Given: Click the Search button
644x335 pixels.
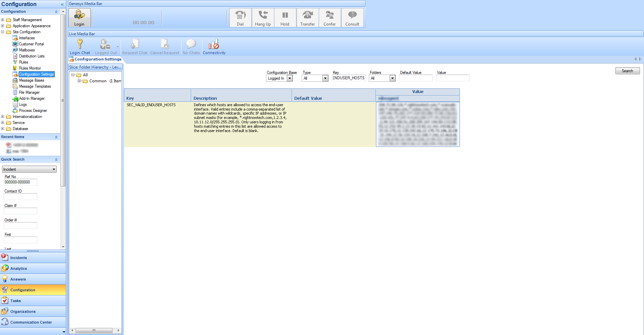Looking at the screenshot, I should (627, 71).
